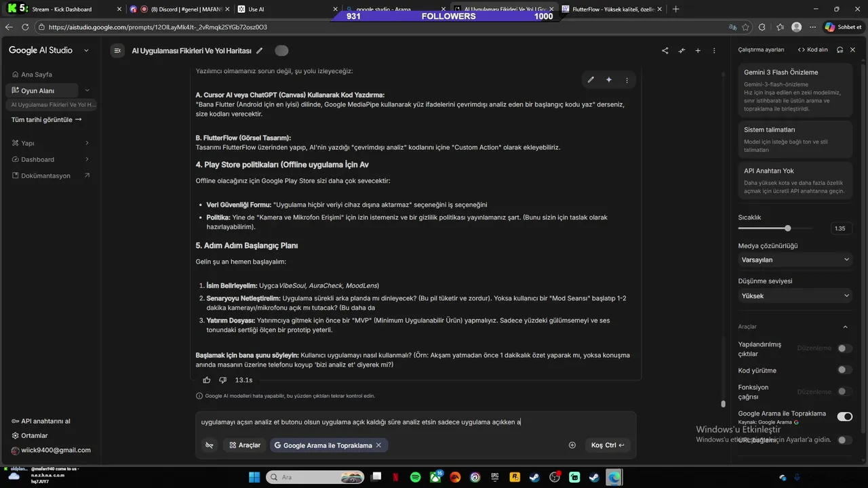Screen dimensions: 868x488
Task: Open the response's three-dot options menu
Action: click(627, 80)
